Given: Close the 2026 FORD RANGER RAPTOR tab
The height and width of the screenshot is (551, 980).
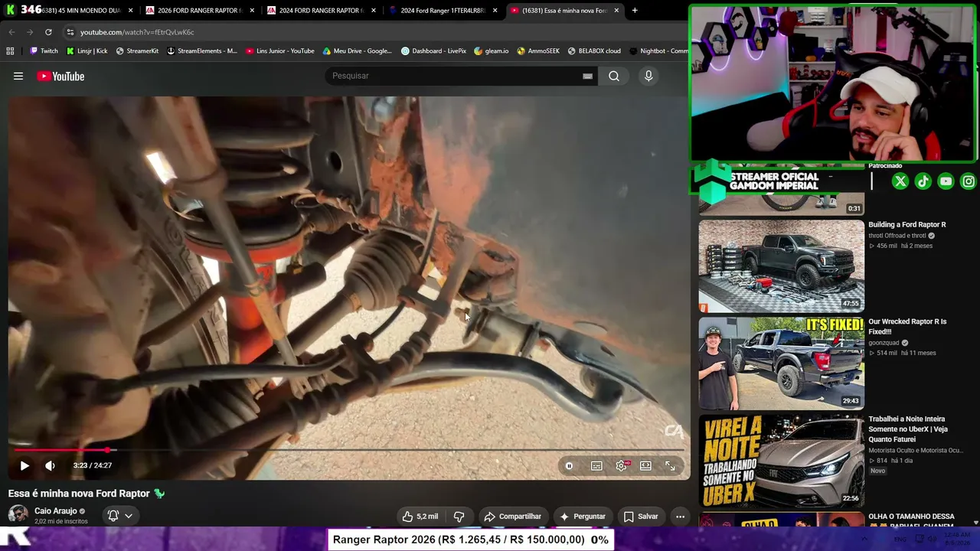Looking at the screenshot, I should coord(252,11).
